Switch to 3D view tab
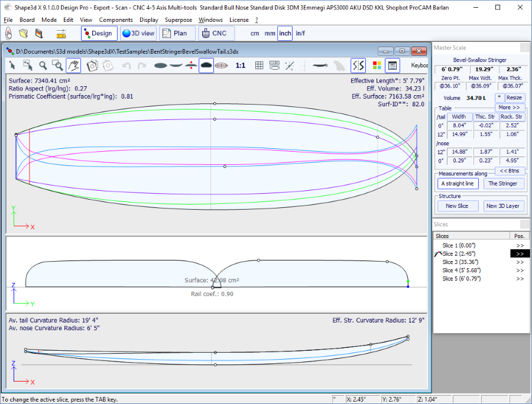 tap(138, 34)
